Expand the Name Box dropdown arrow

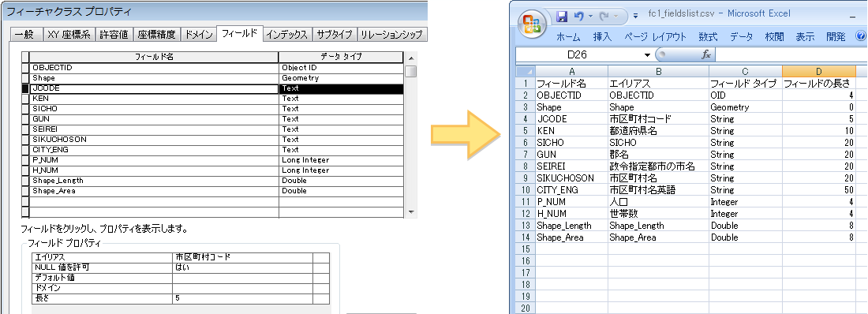pos(647,54)
